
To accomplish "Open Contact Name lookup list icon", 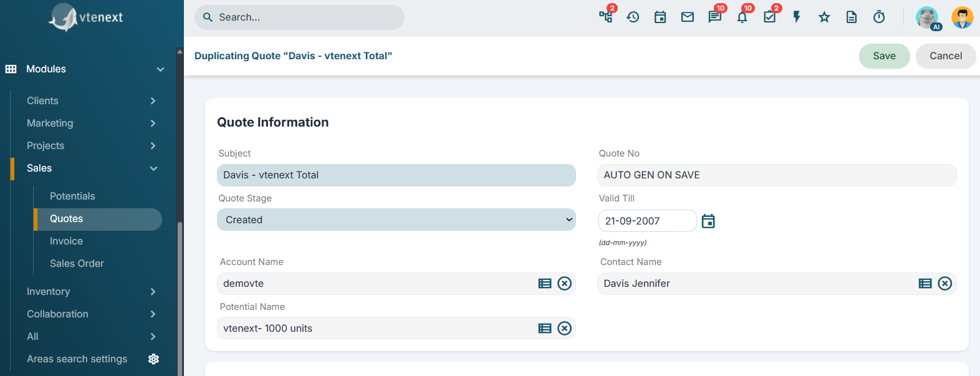I will (925, 284).
